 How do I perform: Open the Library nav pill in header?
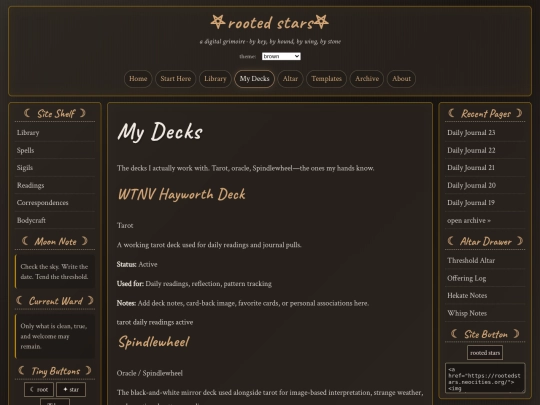215,79
